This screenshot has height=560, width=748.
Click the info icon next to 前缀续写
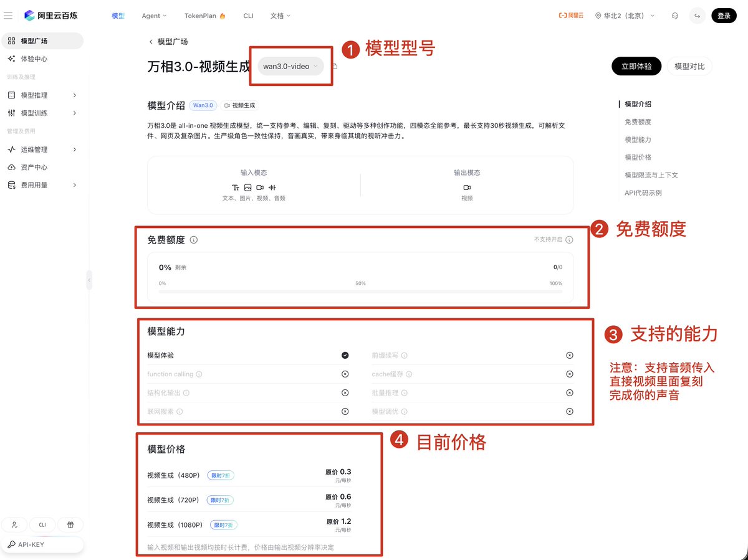pyautogui.click(x=404, y=356)
